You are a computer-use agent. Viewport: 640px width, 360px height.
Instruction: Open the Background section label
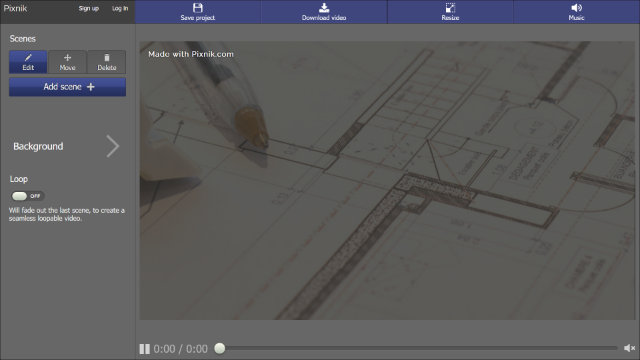(38, 146)
